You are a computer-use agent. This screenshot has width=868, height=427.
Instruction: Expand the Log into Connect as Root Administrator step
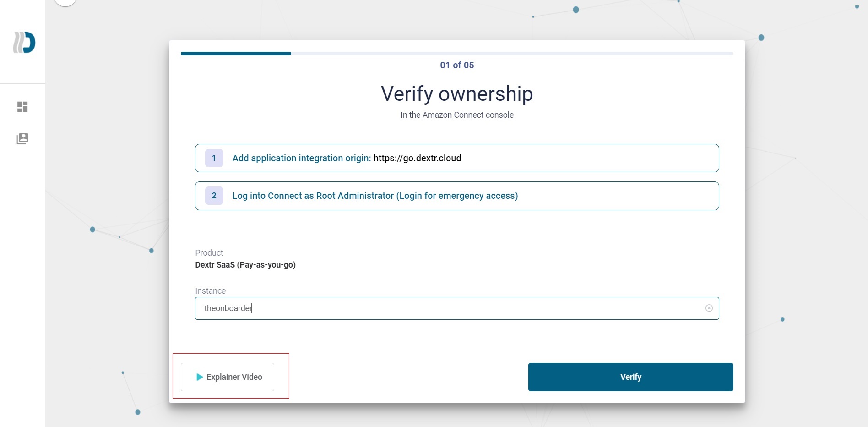pos(457,196)
